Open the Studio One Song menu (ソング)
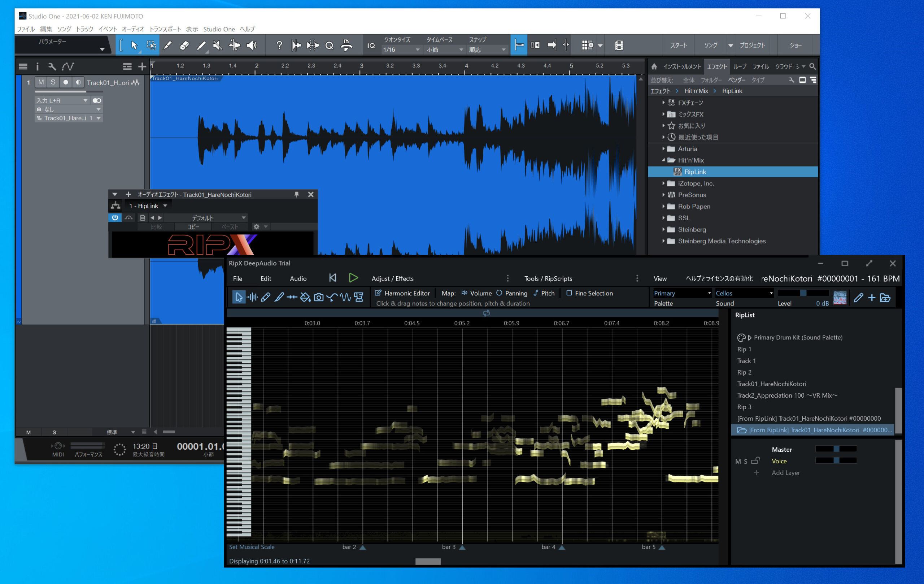924x584 pixels. point(64,29)
